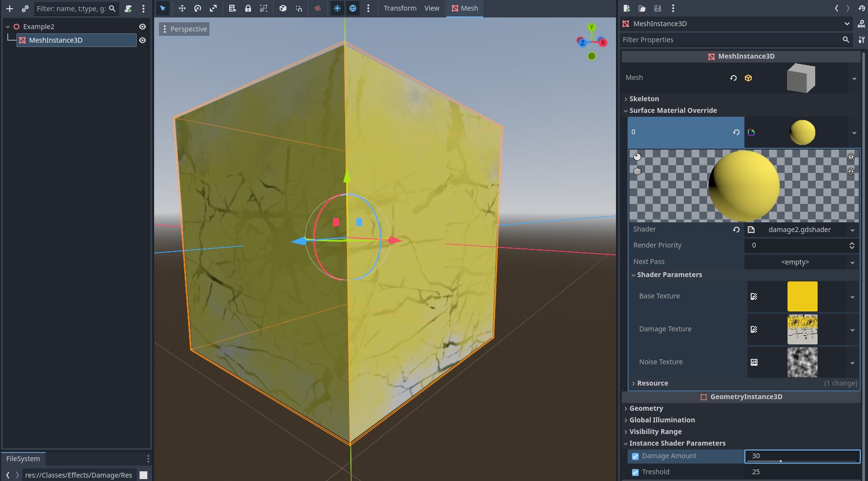Switch to the Scale Mode tool
Image resolution: width=868 pixels, height=481 pixels.
[213, 8]
